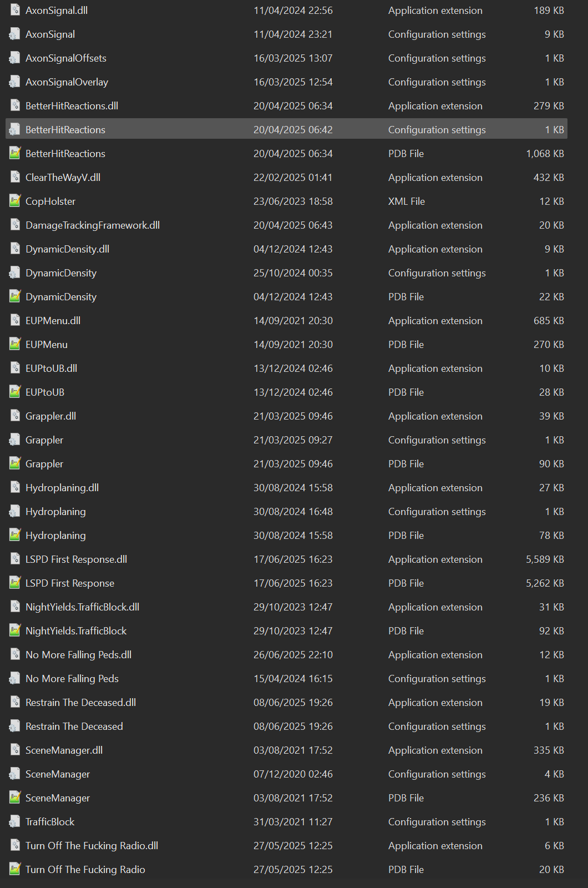Viewport: 588px width, 888px height.
Task: Select the DamageTrackingFramework.dll file name
Action: tap(93, 225)
